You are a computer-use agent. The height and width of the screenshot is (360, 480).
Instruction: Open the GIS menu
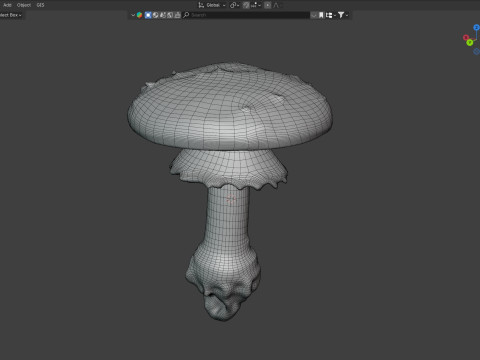pyautogui.click(x=40, y=5)
